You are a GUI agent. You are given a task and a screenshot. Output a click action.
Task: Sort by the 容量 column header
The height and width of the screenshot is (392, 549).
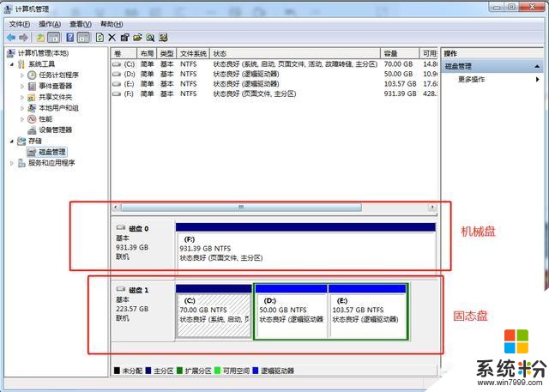(400, 53)
